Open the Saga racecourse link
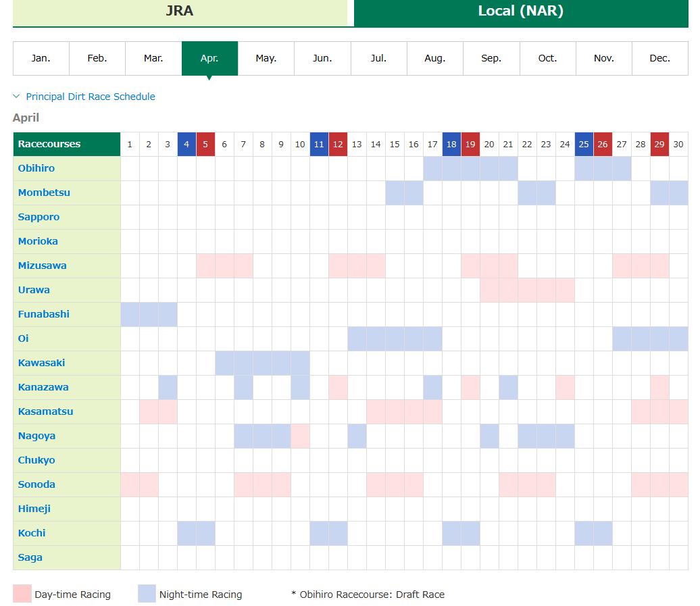The image size is (700, 606). 30,557
